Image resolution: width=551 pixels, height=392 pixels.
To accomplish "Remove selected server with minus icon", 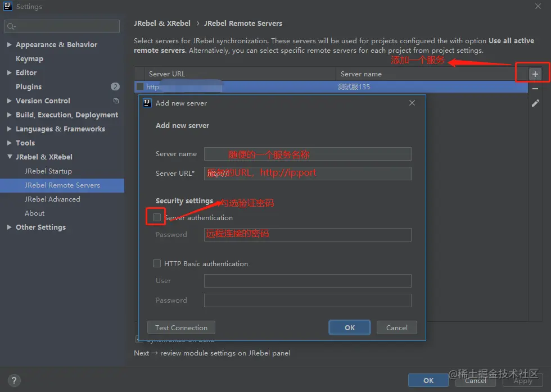I will (535, 89).
